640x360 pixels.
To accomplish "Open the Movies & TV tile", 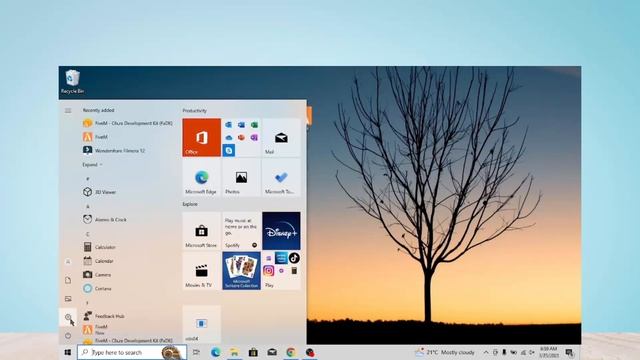I will tap(201, 271).
